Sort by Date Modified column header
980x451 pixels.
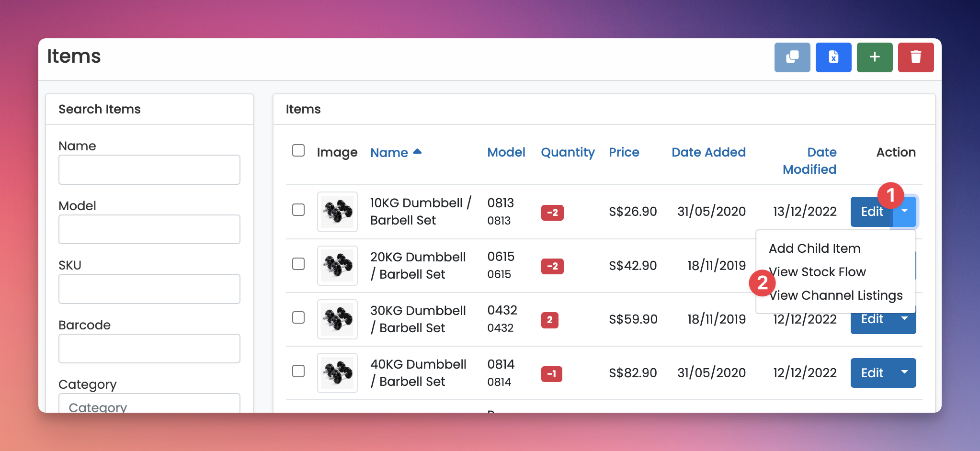(x=809, y=161)
